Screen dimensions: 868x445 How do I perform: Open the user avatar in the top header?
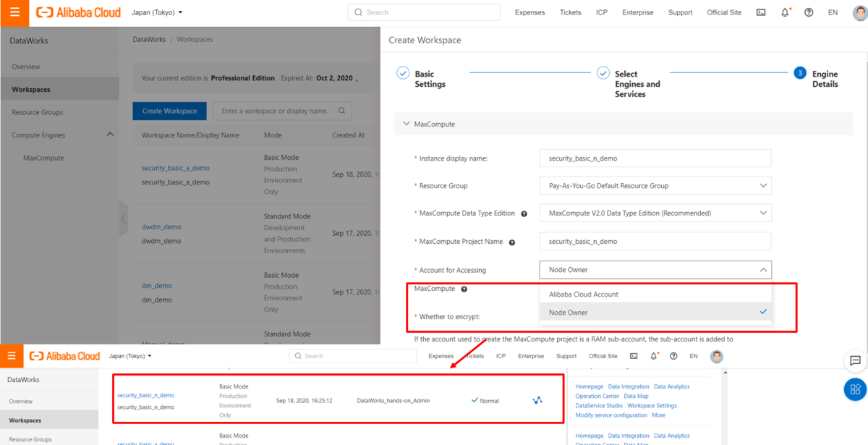[859, 12]
